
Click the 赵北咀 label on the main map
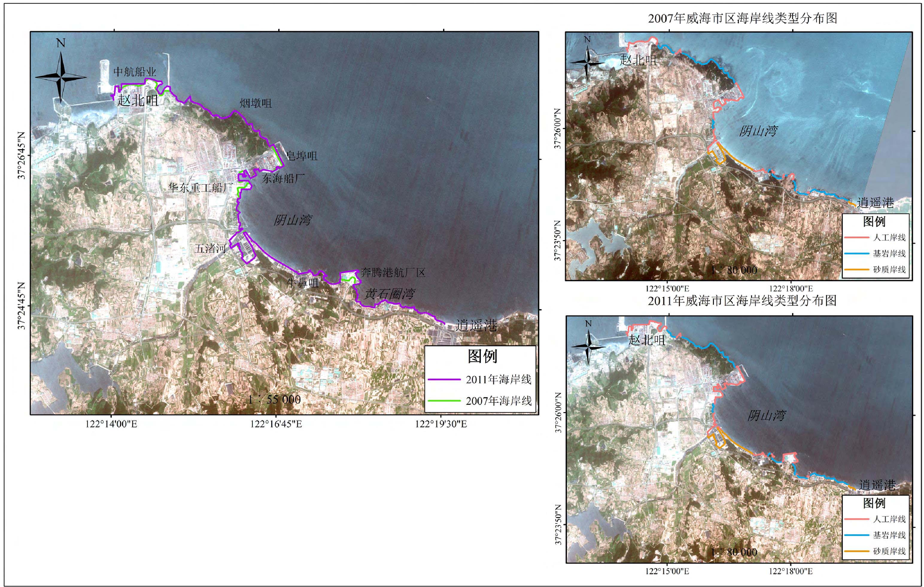coord(138,100)
